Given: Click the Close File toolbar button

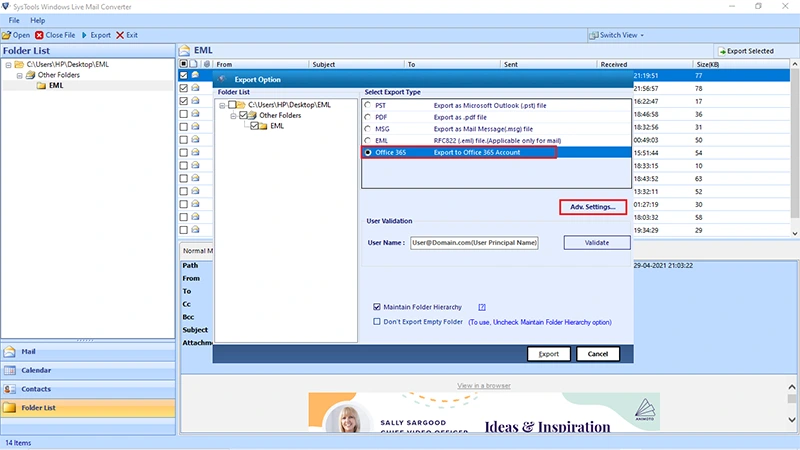Looking at the screenshot, I should coord(55,35).
